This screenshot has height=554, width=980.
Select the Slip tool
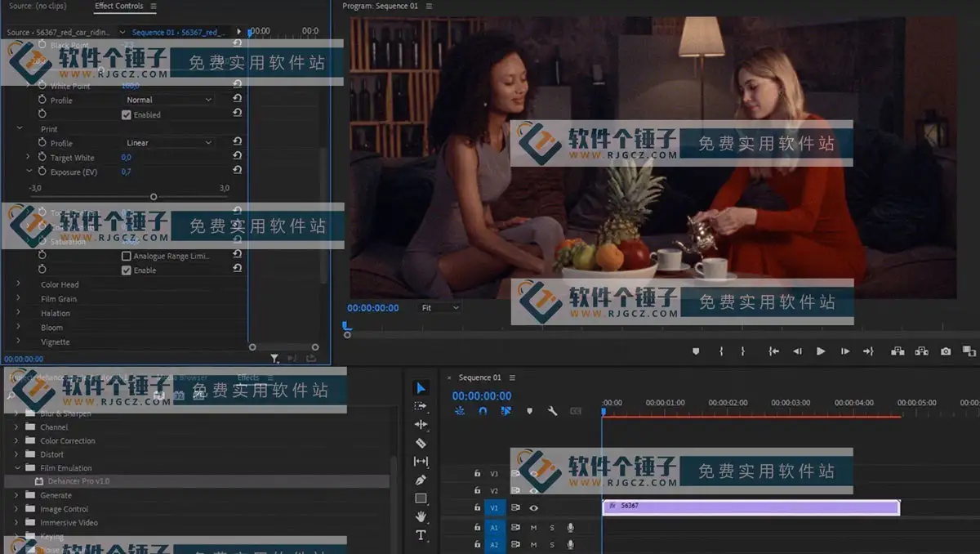421,462
